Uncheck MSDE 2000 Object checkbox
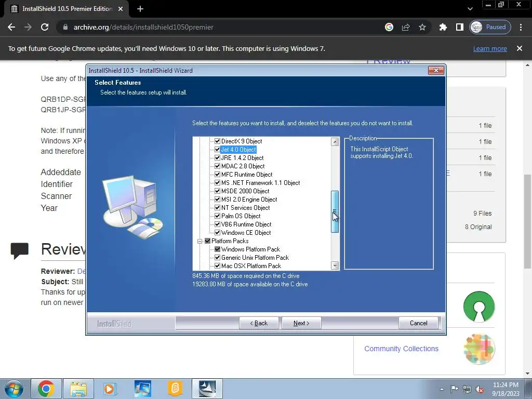 pyautogui.click(x=218, y=191)
